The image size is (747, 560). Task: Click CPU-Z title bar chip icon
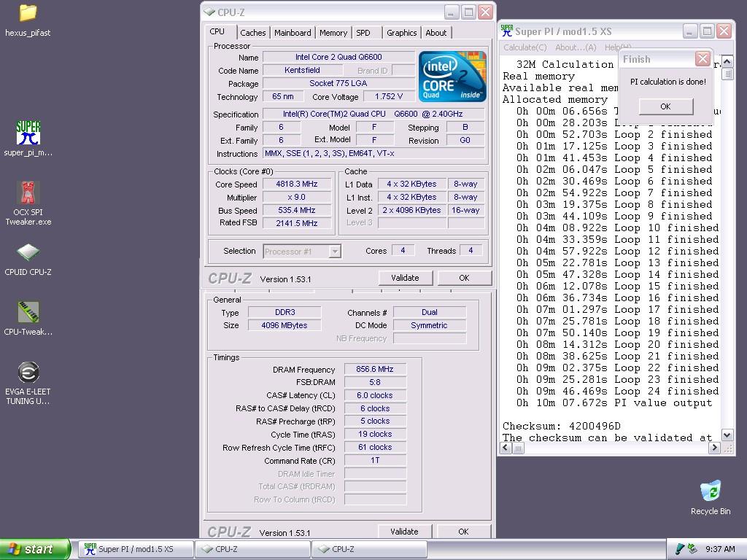coord(209,12)
